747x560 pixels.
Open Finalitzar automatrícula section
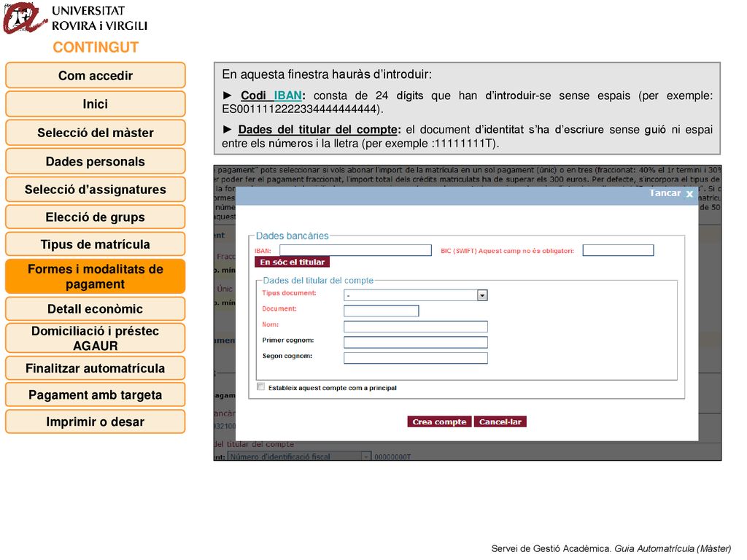point(96,368)
